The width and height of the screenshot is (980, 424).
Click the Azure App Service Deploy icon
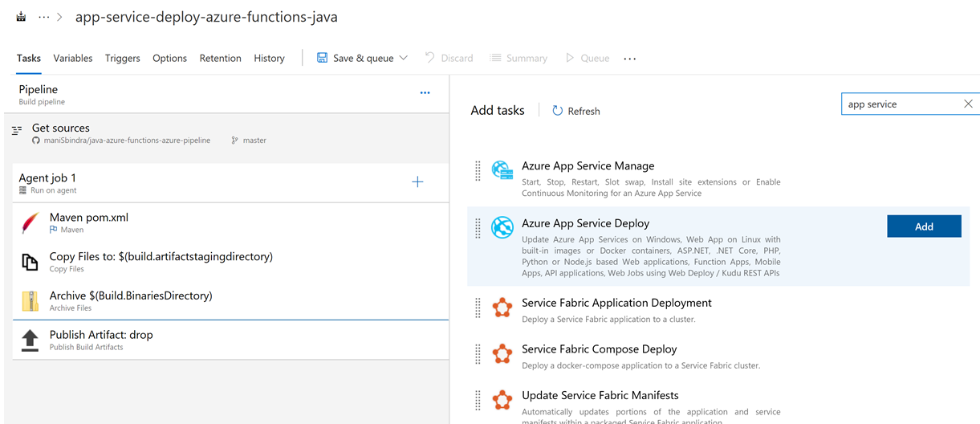click(502, 227)
